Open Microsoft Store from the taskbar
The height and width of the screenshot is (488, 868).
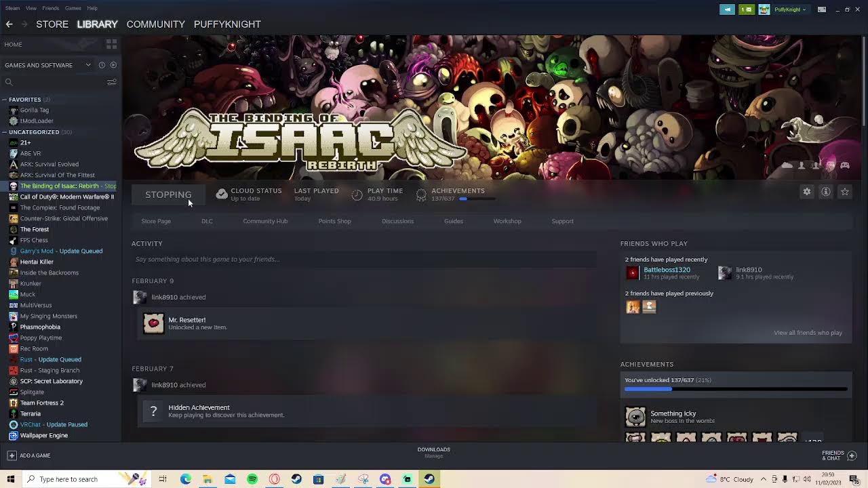tap(318, 479)
